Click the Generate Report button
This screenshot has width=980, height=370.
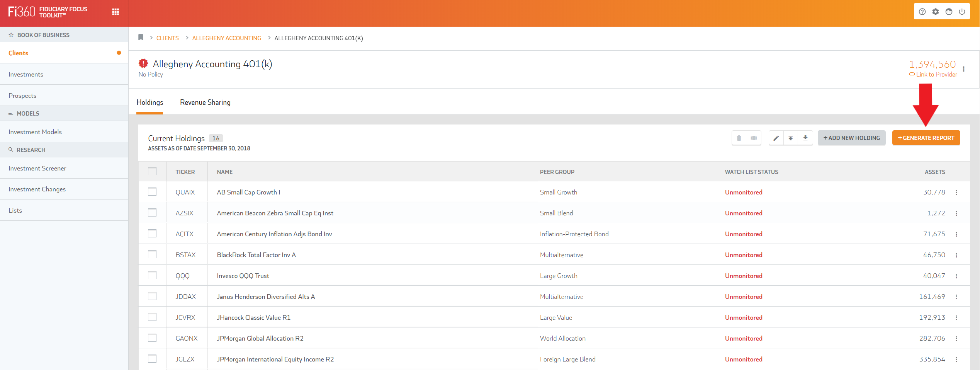point(926,138)
